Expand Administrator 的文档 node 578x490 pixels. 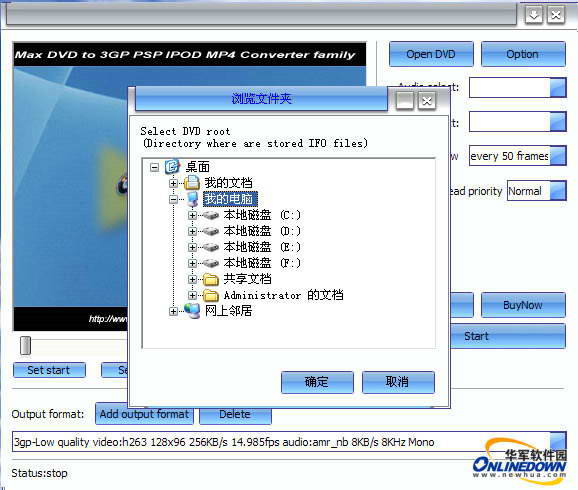(192, 295)
